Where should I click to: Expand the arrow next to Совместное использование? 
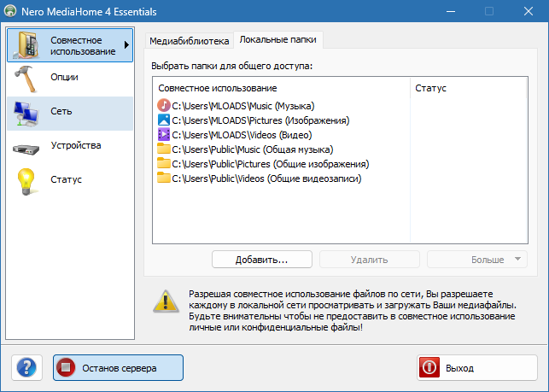[126, 45]
